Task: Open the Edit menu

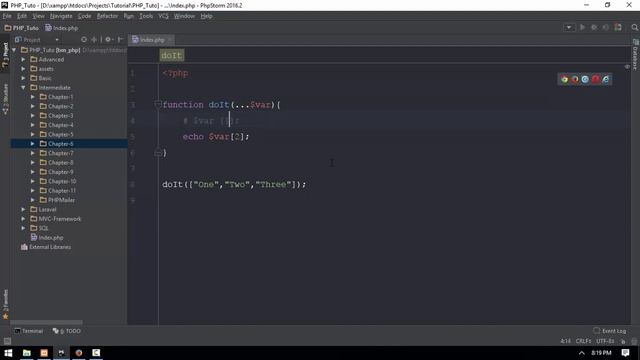Action: pyautogui.click(x=22, y=16)
